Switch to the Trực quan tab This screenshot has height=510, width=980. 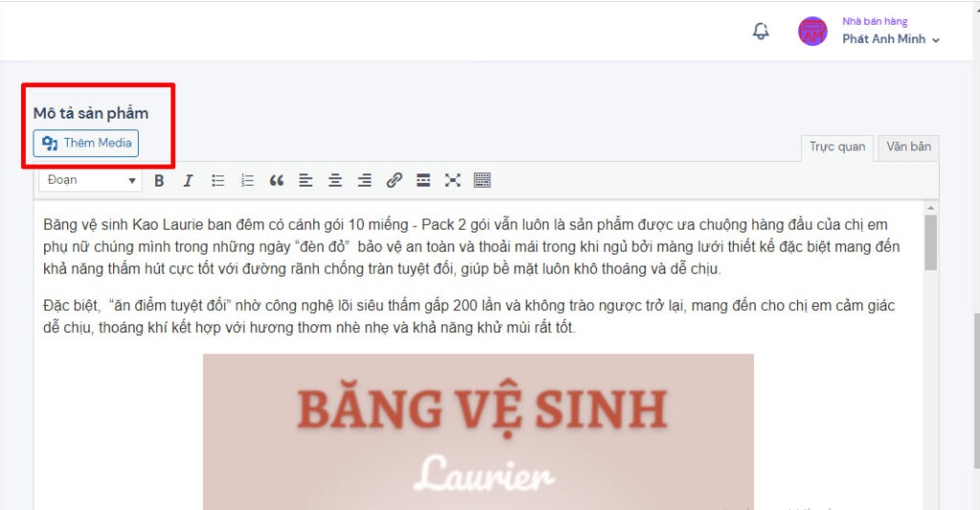pyautogui.click(x=836, y=146)
